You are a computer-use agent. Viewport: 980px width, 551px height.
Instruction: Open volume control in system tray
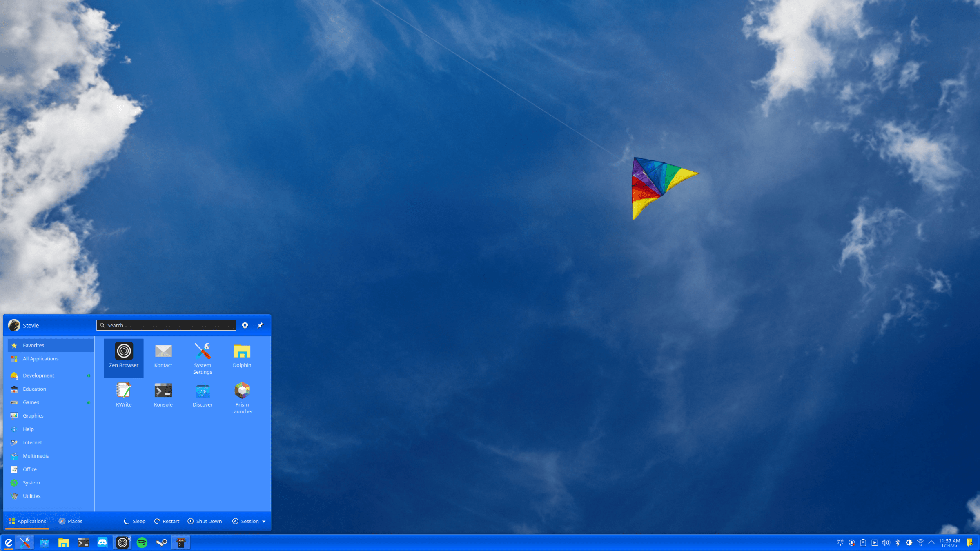(x=885, y=542)
